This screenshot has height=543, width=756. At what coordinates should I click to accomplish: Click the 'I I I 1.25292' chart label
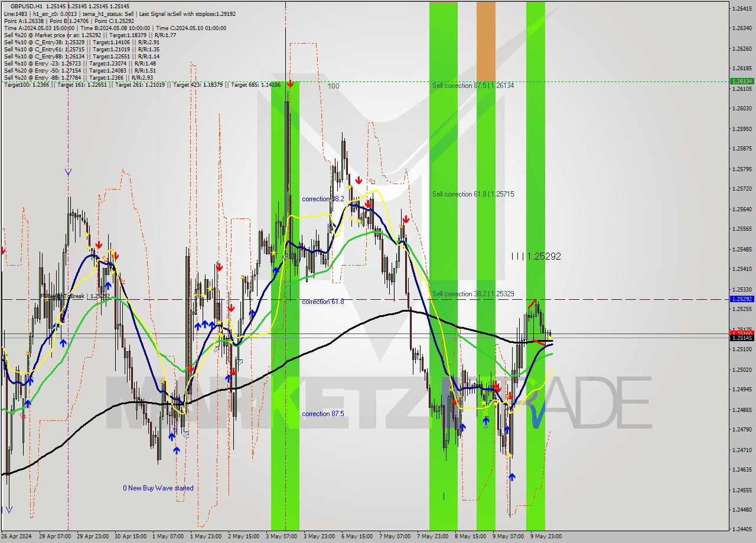536,257
